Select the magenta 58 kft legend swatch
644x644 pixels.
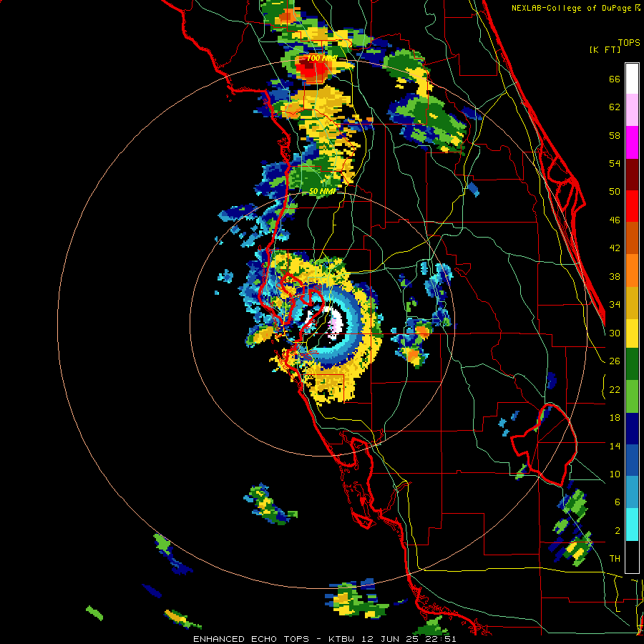pos(632,142)
